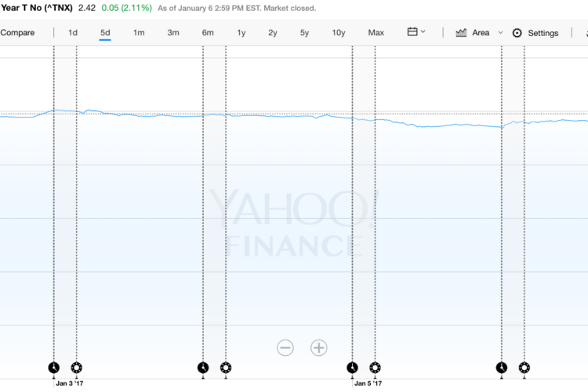Image resolution: width=588 pixels, height=392 pixels.
Task: Switch to the 6m range
Action: [208, 33]
